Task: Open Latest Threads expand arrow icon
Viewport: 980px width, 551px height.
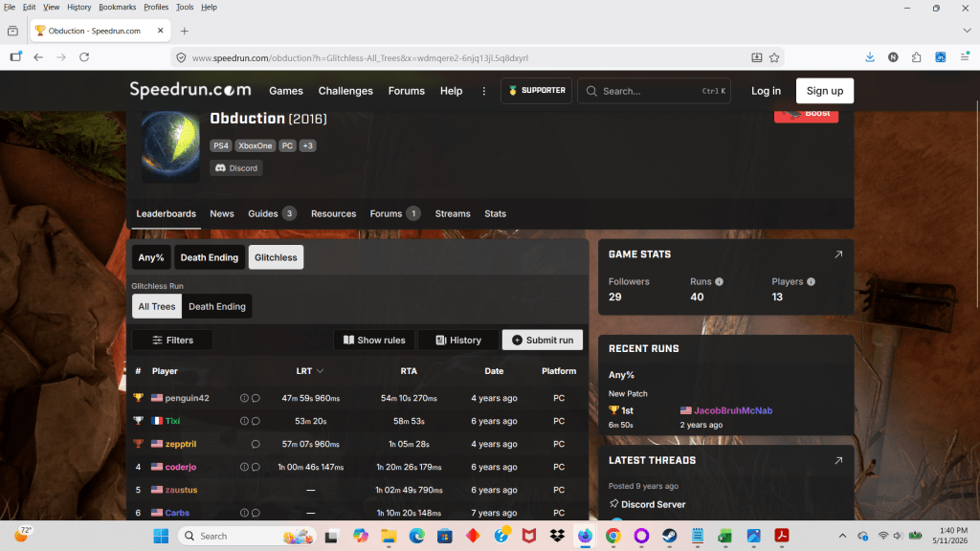Action: pos(838,460)
